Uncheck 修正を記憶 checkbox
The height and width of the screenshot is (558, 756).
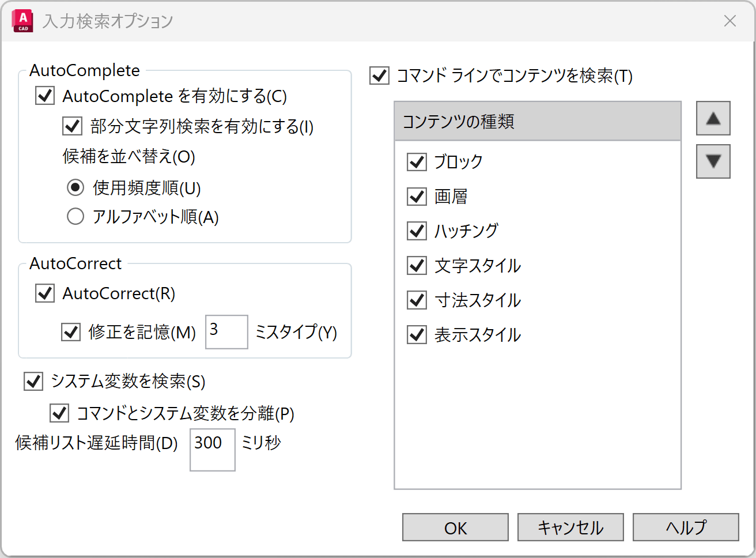click(x=71, y=332)
